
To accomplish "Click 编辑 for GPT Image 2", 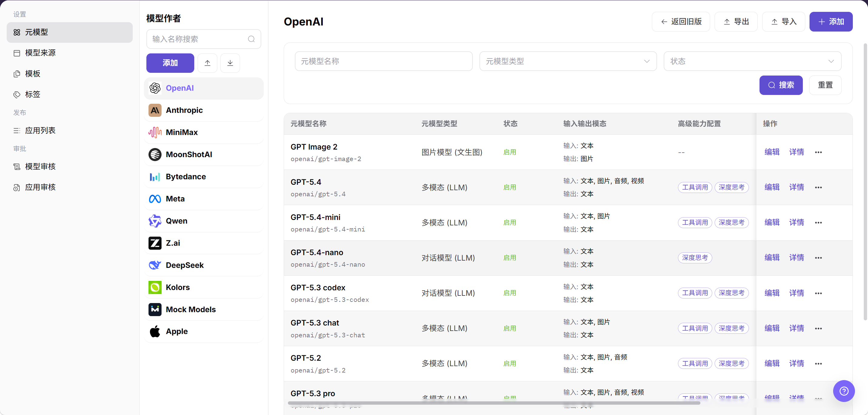I will click(772, 152).
